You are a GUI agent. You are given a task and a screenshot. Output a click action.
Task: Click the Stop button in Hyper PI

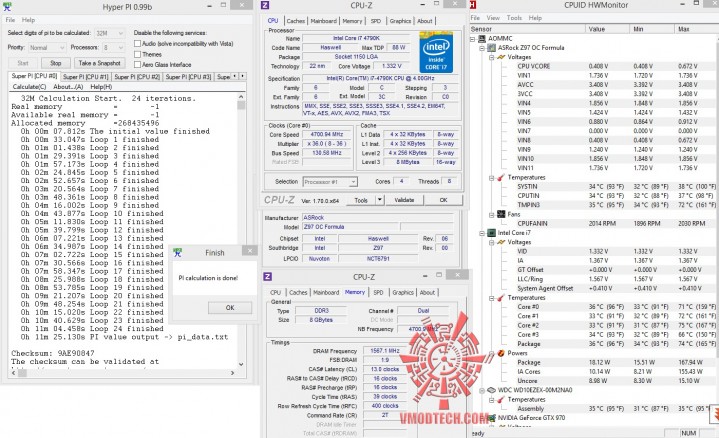tap(55, 63)
